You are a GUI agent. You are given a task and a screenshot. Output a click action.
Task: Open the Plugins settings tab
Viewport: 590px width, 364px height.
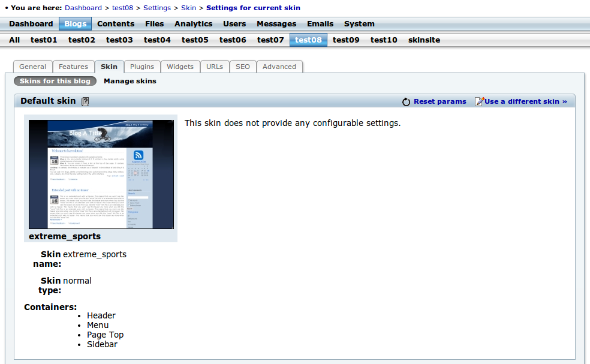coord(142,67)
